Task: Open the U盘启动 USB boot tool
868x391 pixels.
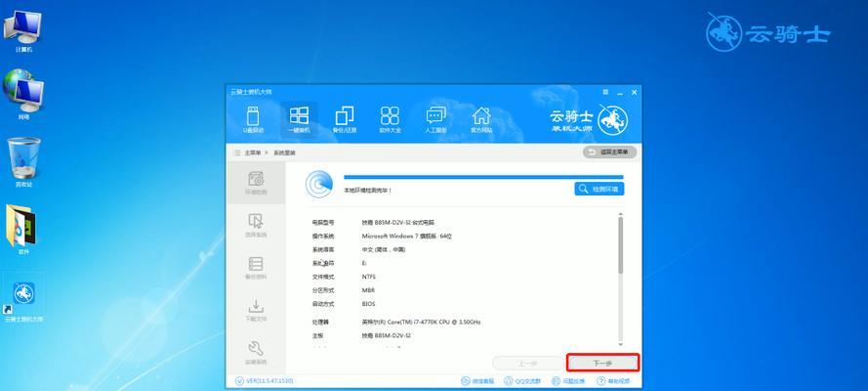Action: pos(253,120)
